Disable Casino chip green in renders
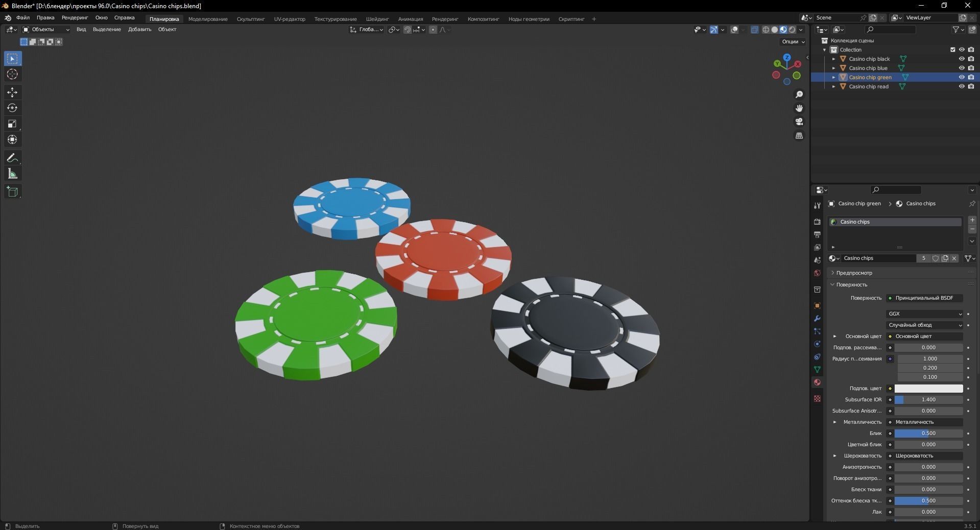 971,77
